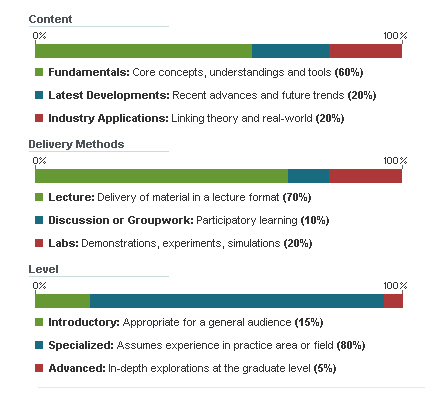Select the green Fundamentals segment in Content bar
Viewport: 440px width, 395px height.
[143, 51]
